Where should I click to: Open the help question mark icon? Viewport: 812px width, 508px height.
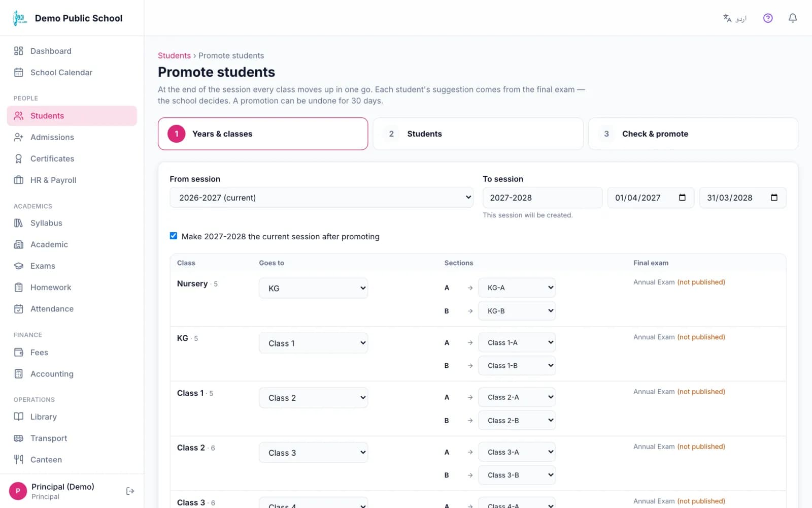(768, 18)
